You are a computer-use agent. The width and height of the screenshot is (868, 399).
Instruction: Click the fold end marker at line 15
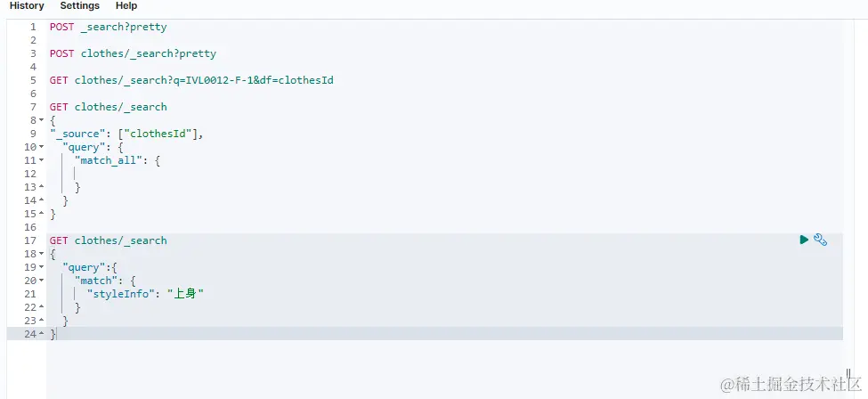(42, 214)
